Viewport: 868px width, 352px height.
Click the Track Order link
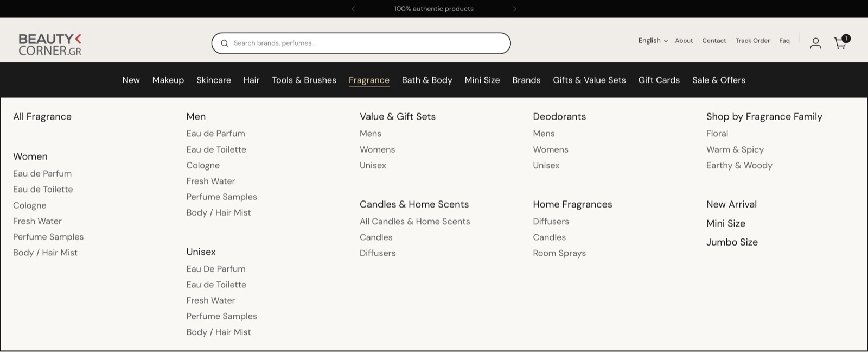[752, 41]
